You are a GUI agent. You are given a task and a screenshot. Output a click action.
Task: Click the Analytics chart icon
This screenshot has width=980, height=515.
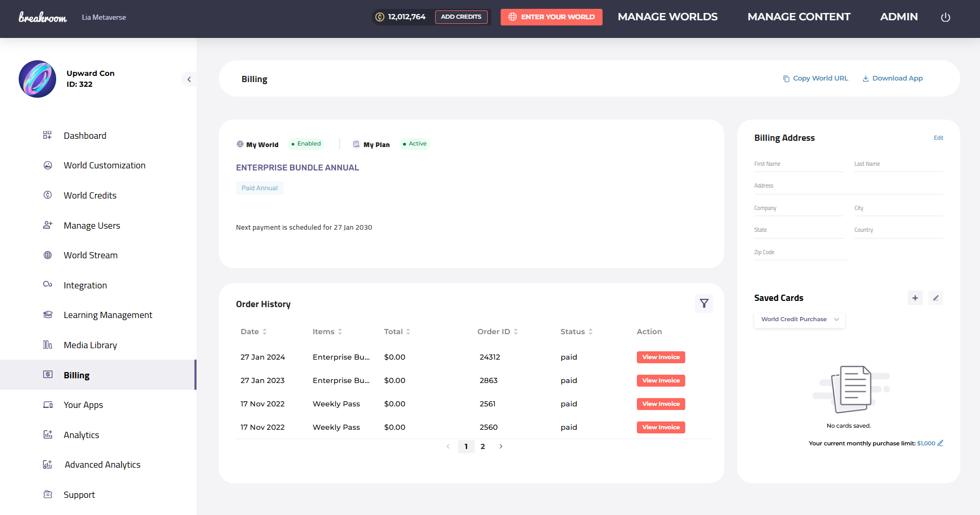point(47,434)
